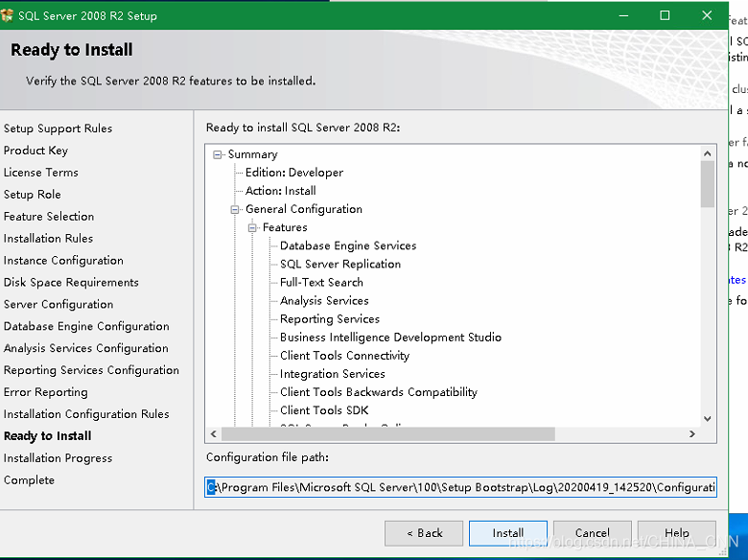The image size is (748, 560).
Task: Go back with the Back button
Action: [424, 533]
